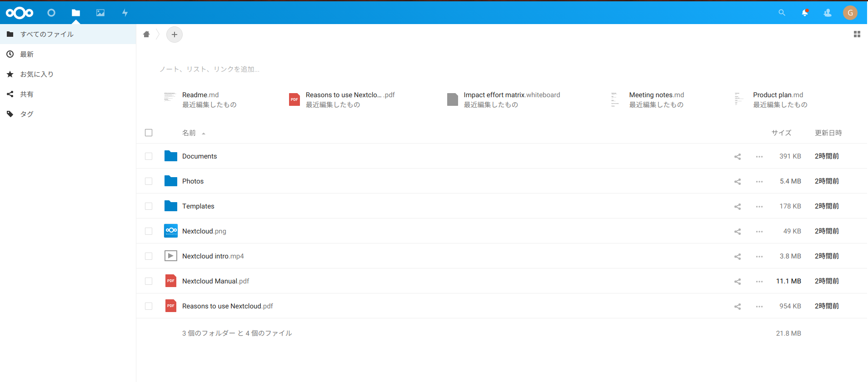The height and width of the screenshot is (382, 868).
Task: Open recent Reasons to use Nextclo... pdf
Action: pyautogui.click(x=342, y=99)
